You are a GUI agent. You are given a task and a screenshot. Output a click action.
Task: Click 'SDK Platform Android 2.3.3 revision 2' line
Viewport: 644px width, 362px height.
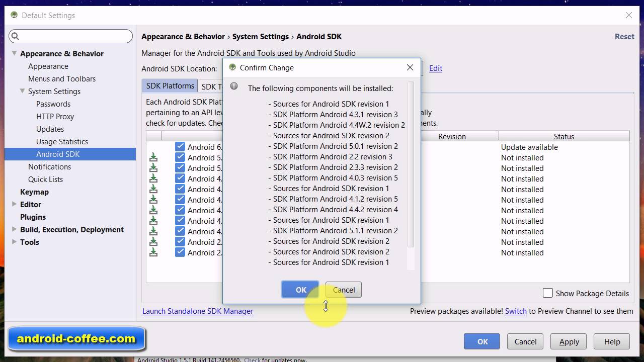333,167
